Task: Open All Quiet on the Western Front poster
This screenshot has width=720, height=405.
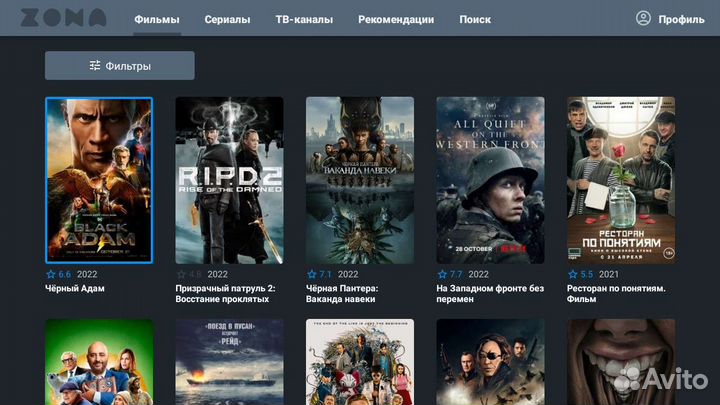Action: tap(490, 180)
